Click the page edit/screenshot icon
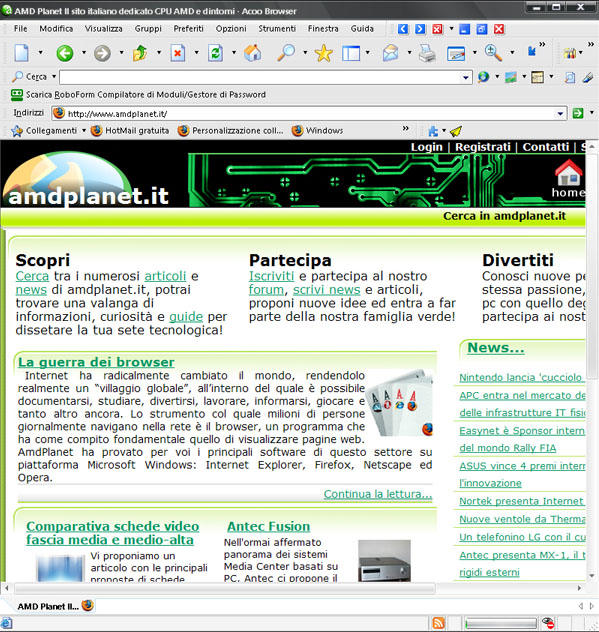 point(456,53)
